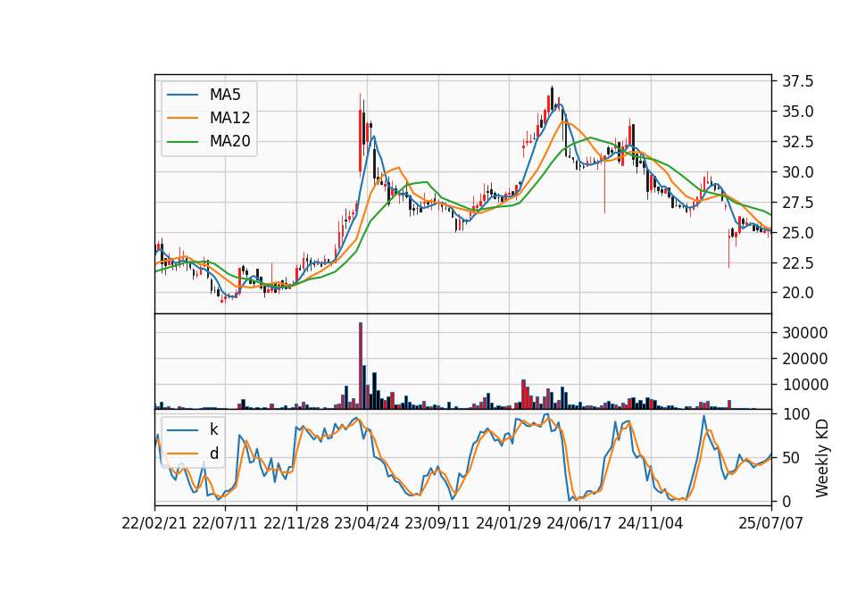This screenshot has width=857, height=616.
Task: Click the MA20 legend label
Action: 229,141
